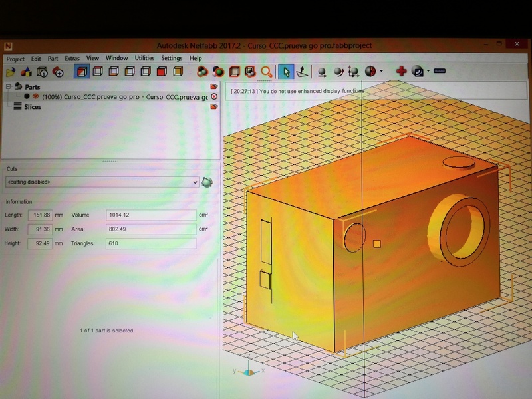Click the '1 of 1 part is selected' text
Screen dimensions: 532x399
107,331
